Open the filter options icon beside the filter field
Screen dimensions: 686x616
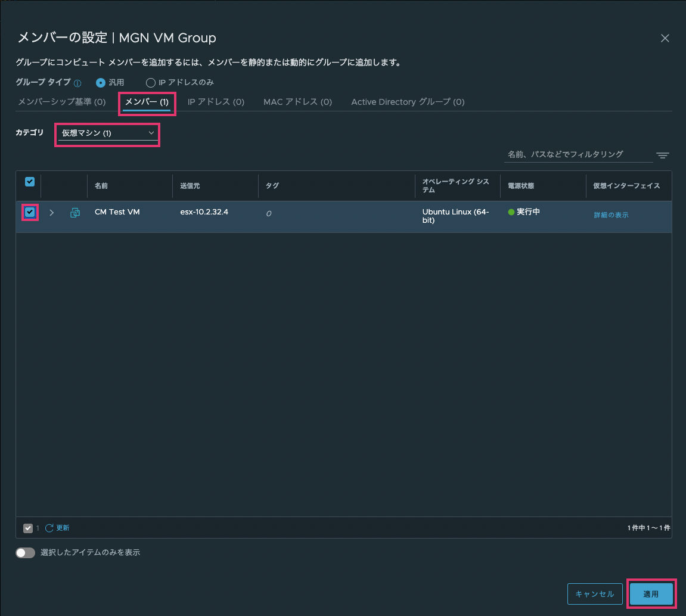(662, 155)
